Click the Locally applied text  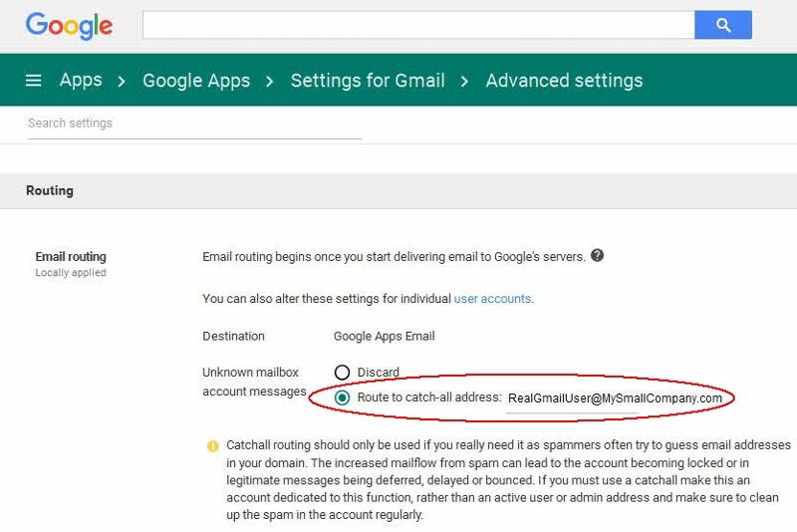pos(71,272)
